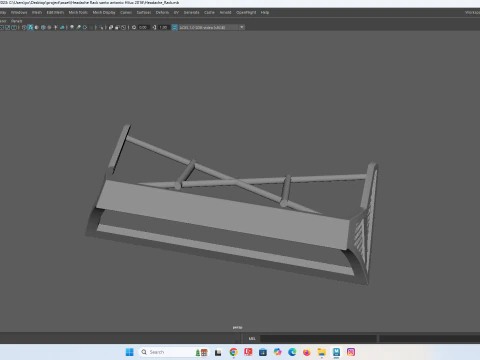
Task: Click the Exposure reset icon
Action: coord(134,27)
